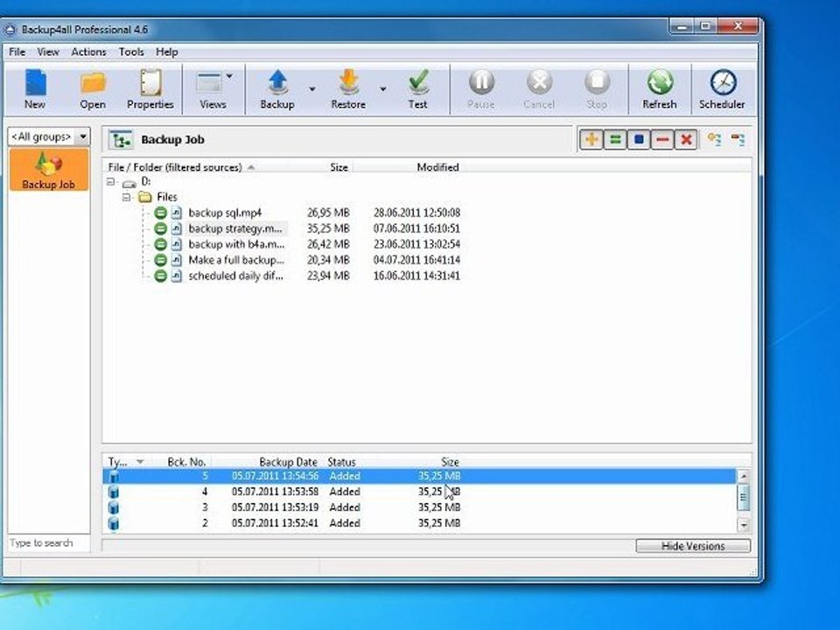Click backup number 3 version icon
Viewport: 840px width, 630px height.
pyautogui.click(x=114, y=507)
